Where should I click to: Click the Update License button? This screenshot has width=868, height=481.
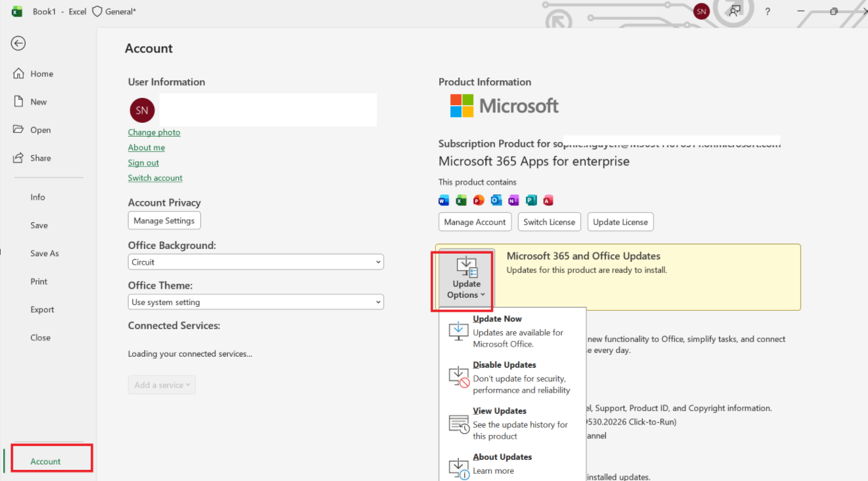[x=620, y=222]
